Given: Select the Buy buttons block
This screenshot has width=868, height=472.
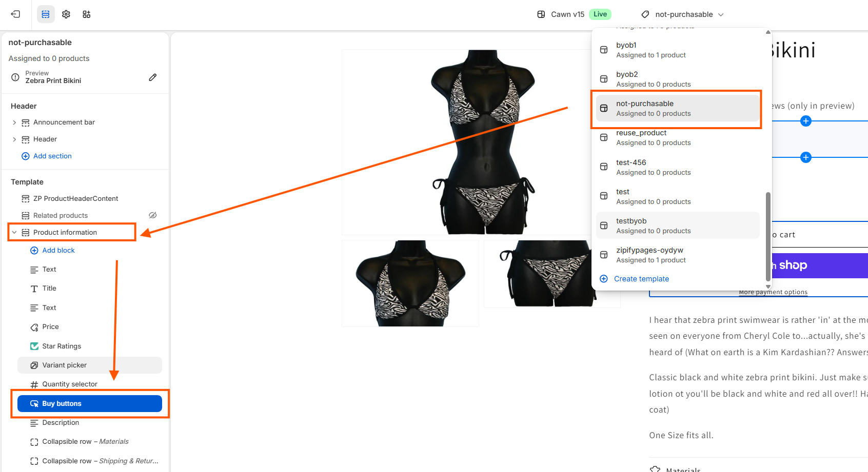Looking at the screenshot, I should coord(90,404).
